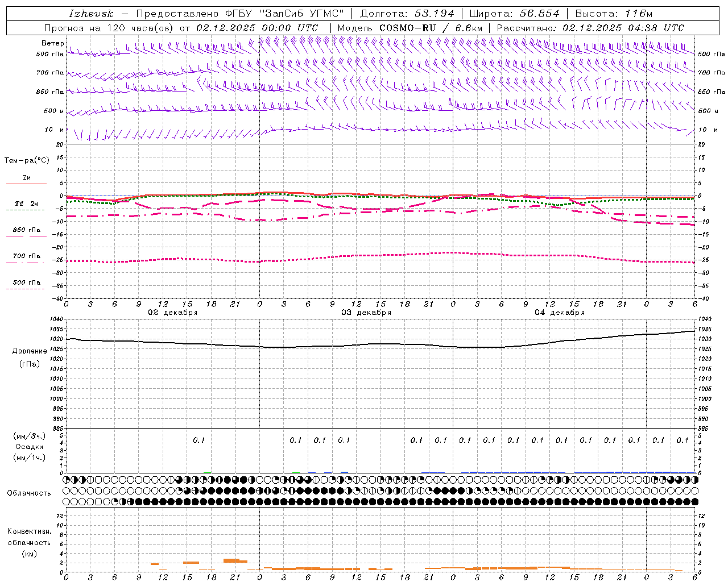
Task: Click the left 10 м wind level label
Action: 55,130
